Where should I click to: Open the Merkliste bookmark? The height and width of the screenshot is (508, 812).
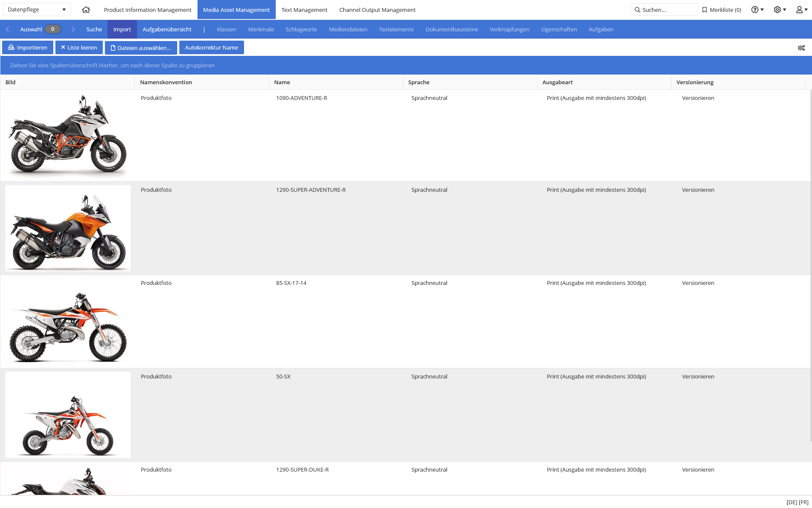coord(721,10)
